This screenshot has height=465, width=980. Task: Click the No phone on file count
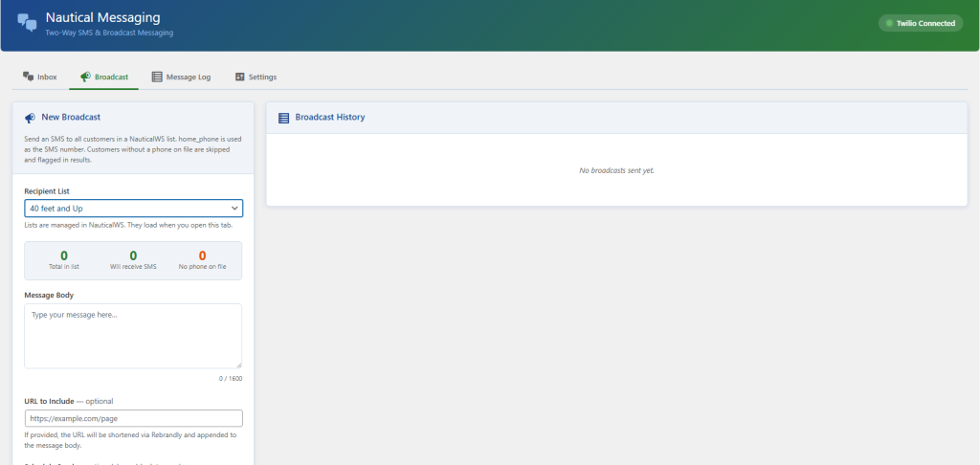(x=202, y=255)
